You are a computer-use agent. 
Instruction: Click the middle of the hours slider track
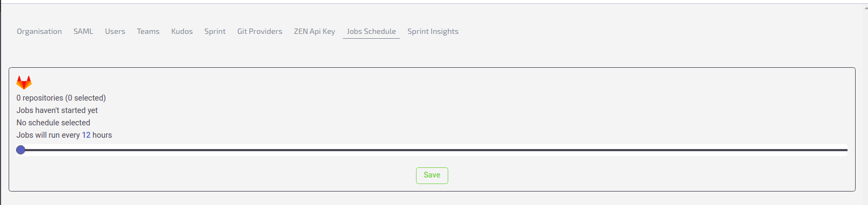pyautogui.click(x=434, y=150)
